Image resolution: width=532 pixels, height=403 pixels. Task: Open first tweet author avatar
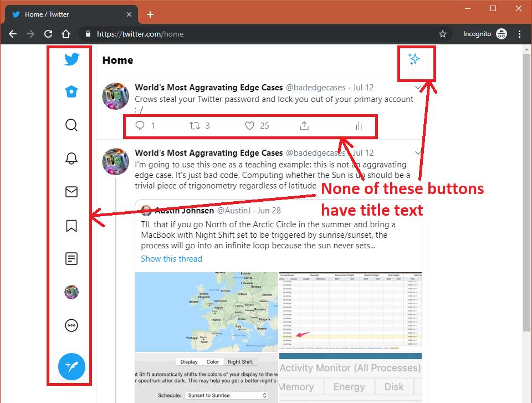[x=116, y=96]
